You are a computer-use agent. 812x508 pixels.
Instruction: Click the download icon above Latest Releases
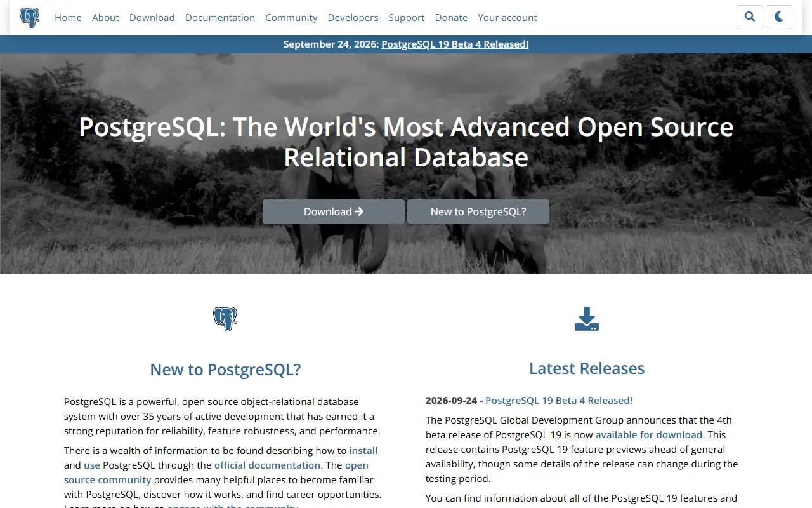click(x=587, y=319)
